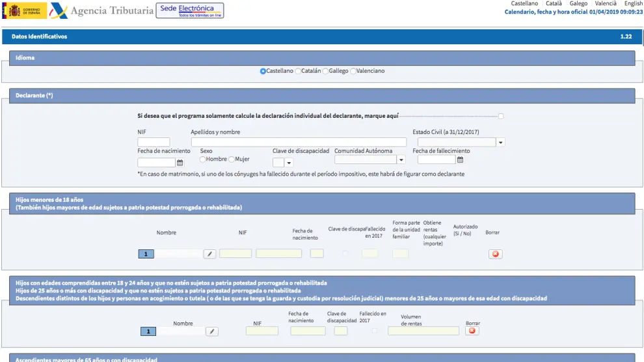Open the Clave de discapacidad dropdown
Viewport: 644px width, 362px height.
[289, 163]
